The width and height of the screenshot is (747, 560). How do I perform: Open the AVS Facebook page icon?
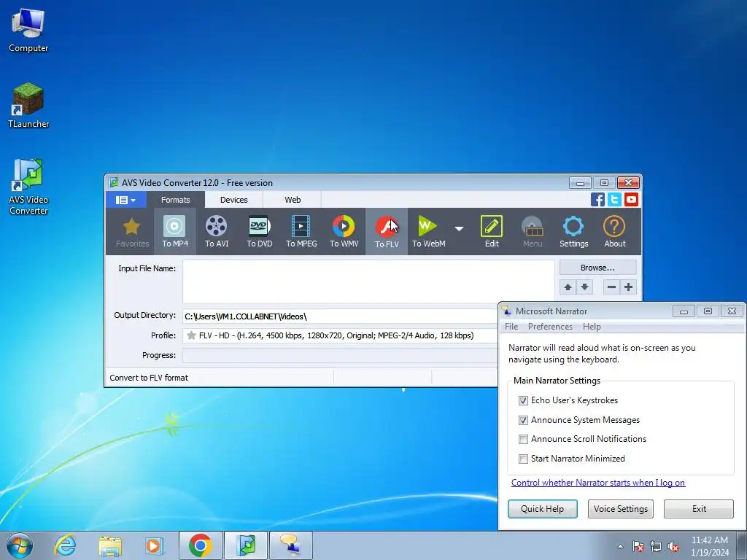click(597, 199)
